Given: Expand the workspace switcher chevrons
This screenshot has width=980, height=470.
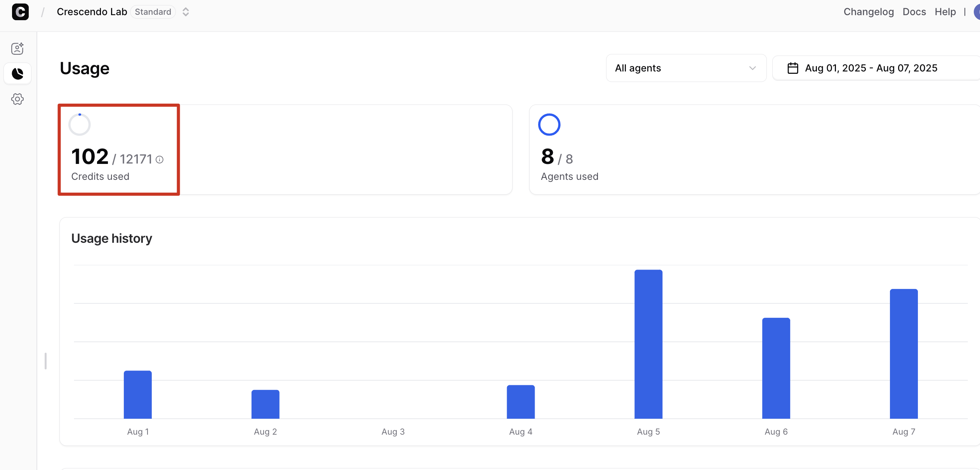Looking at the screenshot, I should pos(186,12).
